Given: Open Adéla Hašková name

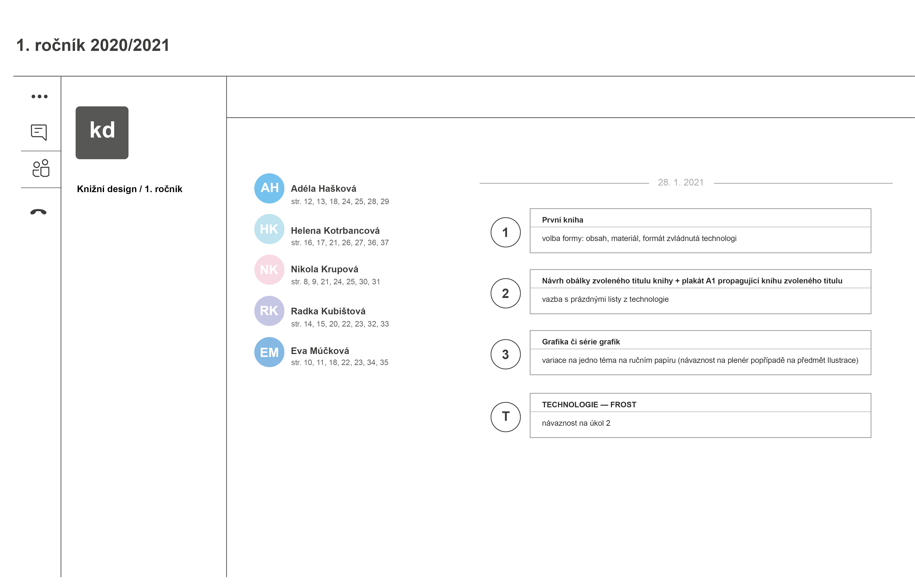Looking at the screenshot, I should coord(324,189).
